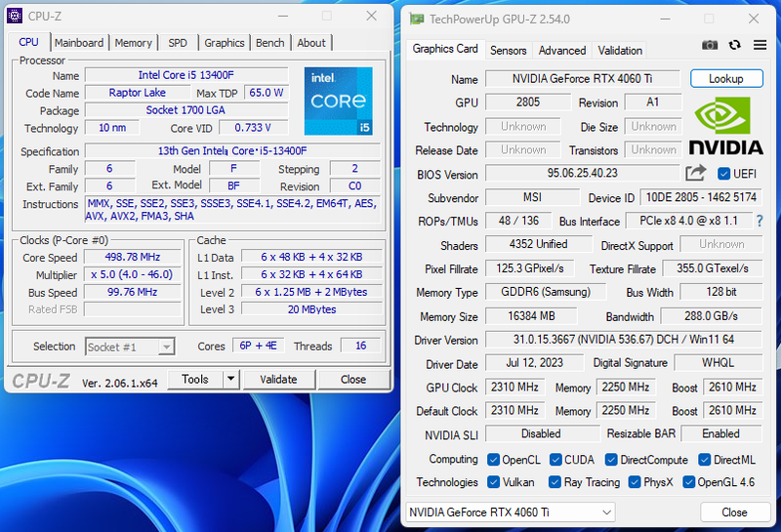Toggle the Ray Tracing checkbox
The width and height of the screenshot is (781, 532).
click(x=555, y=482)
